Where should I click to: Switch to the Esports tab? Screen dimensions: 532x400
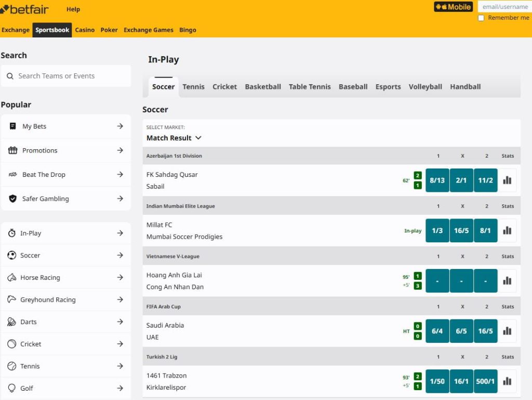pos(388,87)
